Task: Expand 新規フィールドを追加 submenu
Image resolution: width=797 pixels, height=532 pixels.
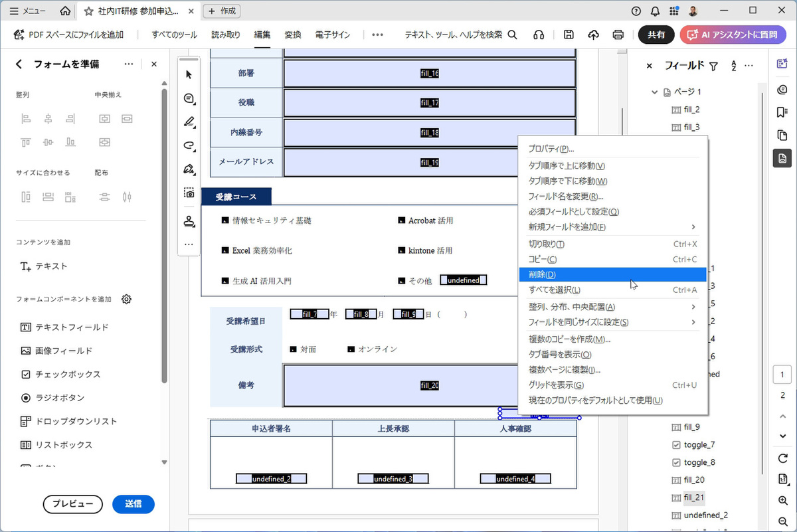Action: coord(612,227)
